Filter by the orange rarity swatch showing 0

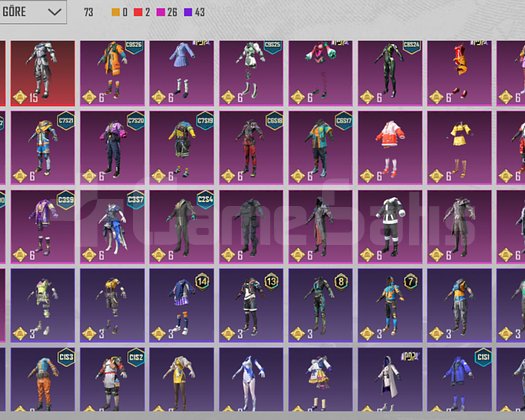[x=116, y=12]
